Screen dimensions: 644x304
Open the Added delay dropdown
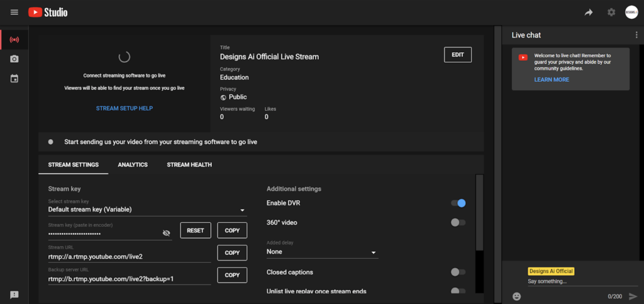(321, 252)
